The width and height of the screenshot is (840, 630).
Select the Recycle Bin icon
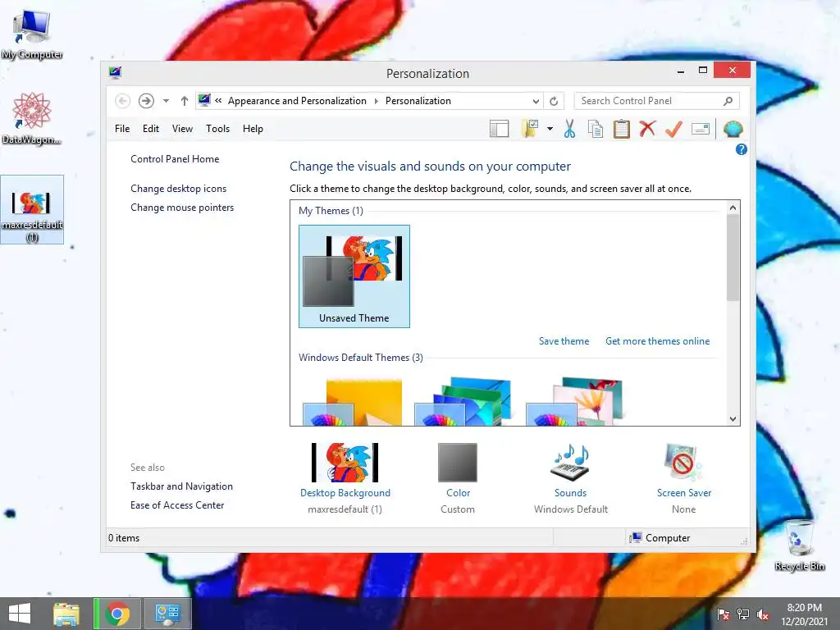799,546
